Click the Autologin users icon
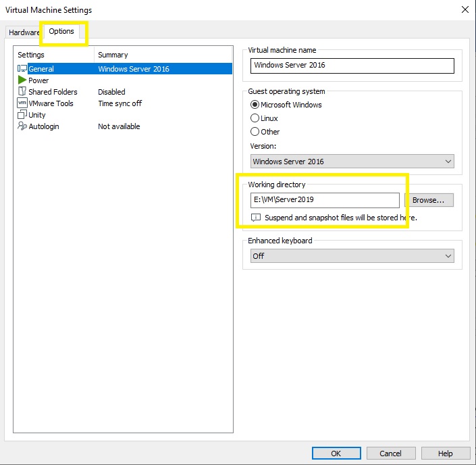This screenshot has height=465, width=476. click(22, 126)
